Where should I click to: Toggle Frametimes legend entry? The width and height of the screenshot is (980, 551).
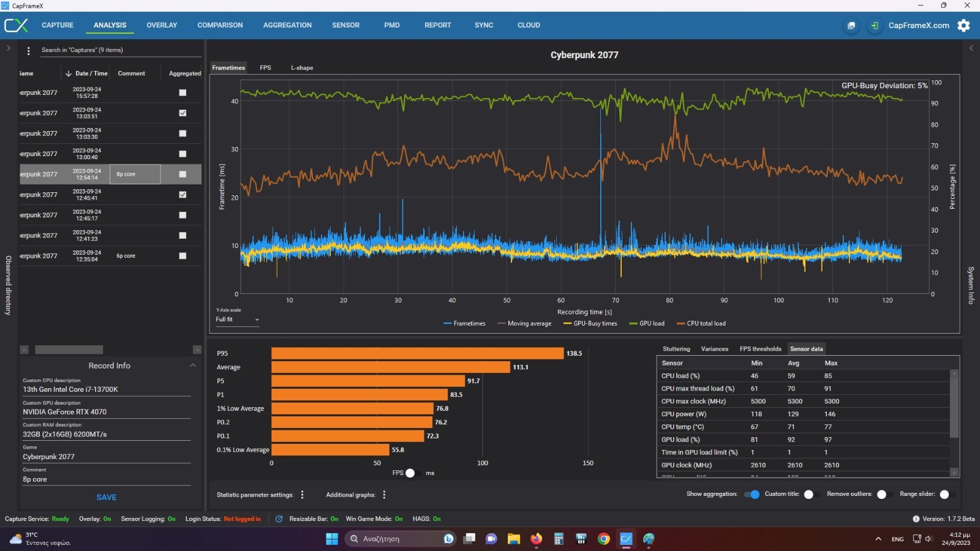[x=464, y=324]
